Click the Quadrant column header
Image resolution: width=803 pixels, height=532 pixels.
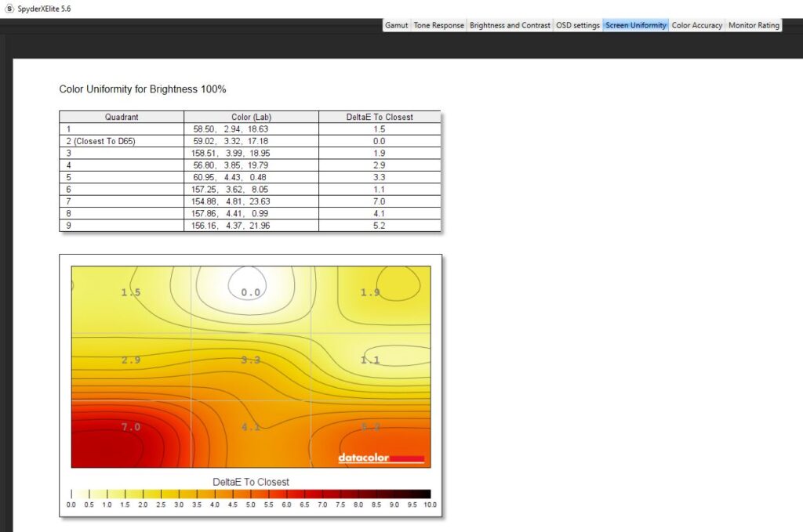pos(122,117)
